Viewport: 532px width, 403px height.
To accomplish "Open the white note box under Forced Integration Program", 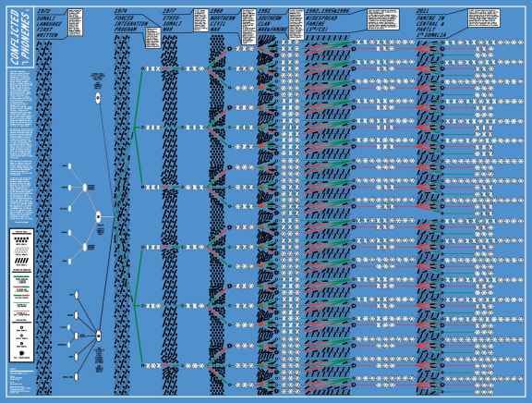I will tap(152, 38).
